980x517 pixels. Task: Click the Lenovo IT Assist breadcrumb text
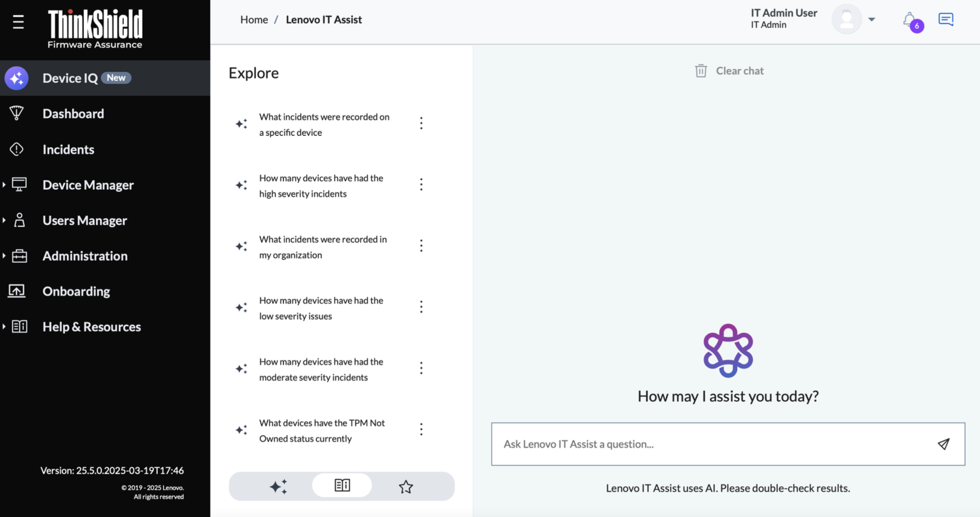324,20
